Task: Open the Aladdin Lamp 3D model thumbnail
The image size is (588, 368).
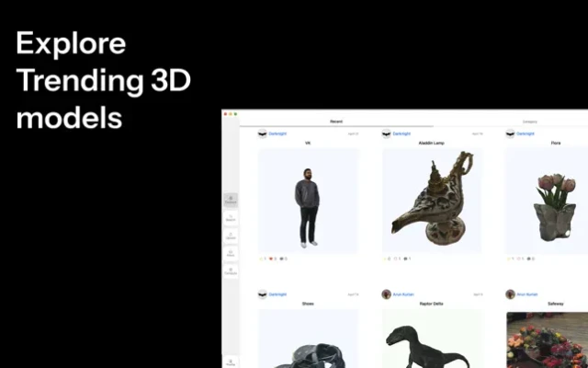Action: tap(432, 201)
